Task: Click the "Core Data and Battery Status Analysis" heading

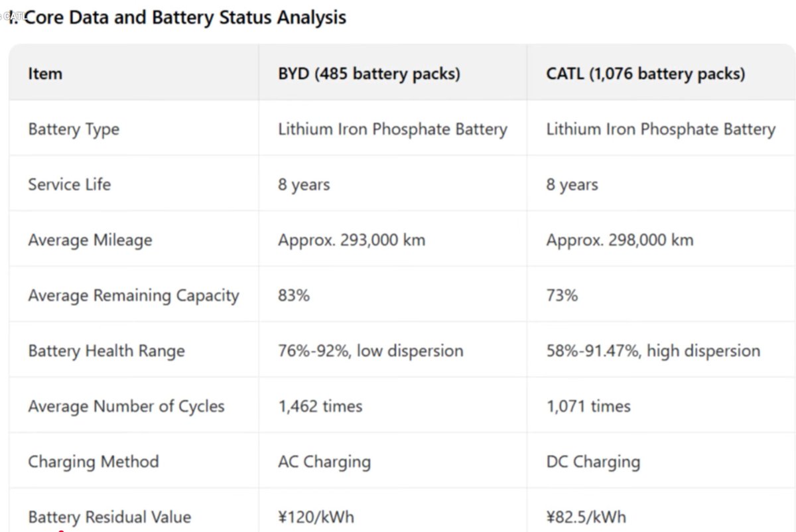Action: pyautogui.click(x=179, y=17)
